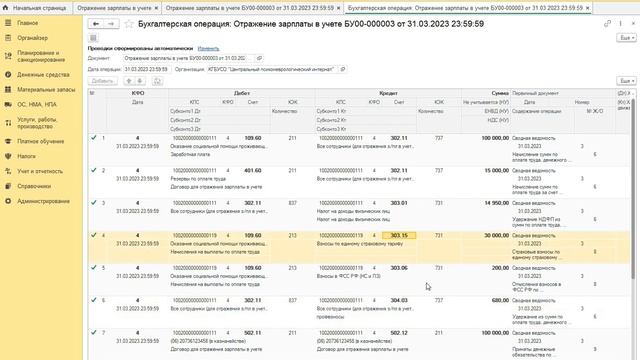
Task: Toggle the checkmark of row 6
Action: [94, 300]
